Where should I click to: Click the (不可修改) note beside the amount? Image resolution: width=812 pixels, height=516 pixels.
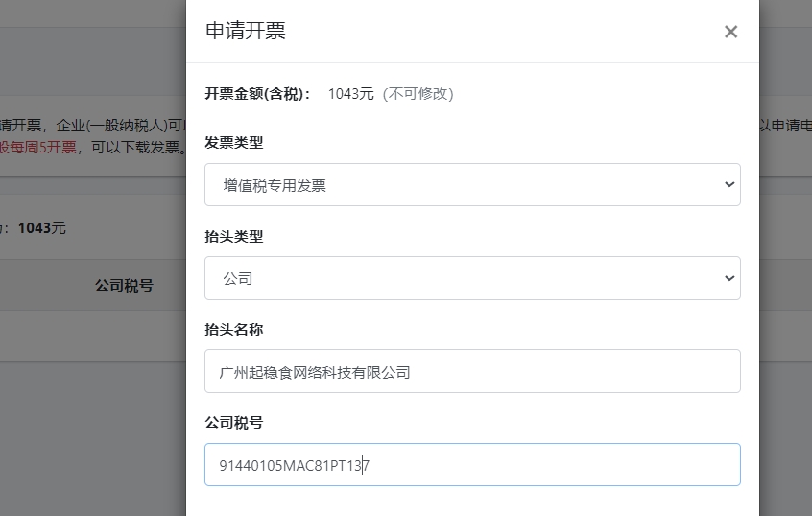pos(418,93)
